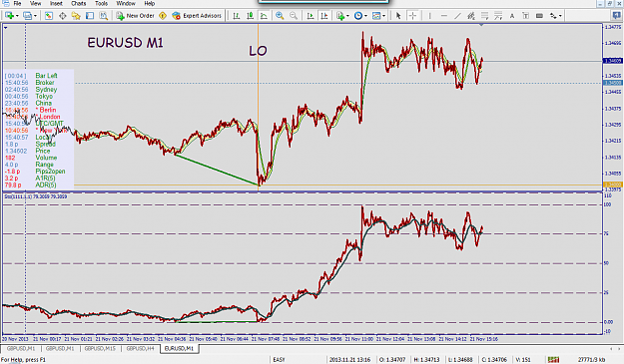Expand the Templates dropdown arrow

pos(383,16)
